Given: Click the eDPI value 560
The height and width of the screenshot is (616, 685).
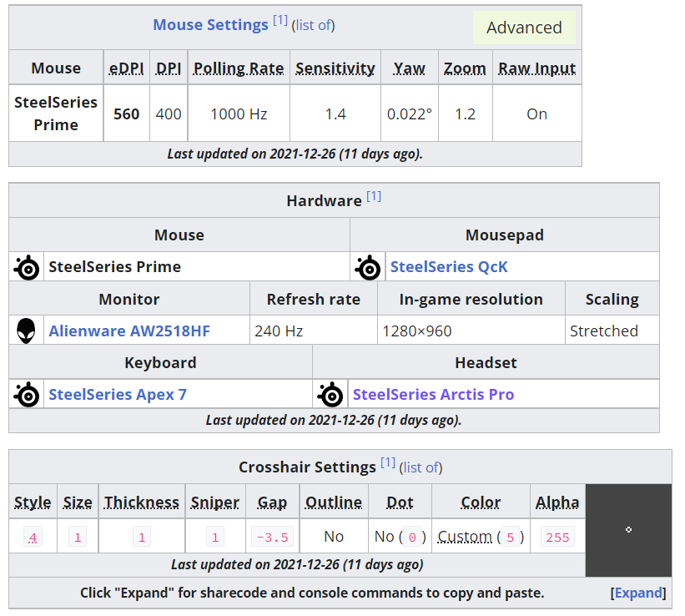Looking at the screenshot, I should (x=127, y=114).
